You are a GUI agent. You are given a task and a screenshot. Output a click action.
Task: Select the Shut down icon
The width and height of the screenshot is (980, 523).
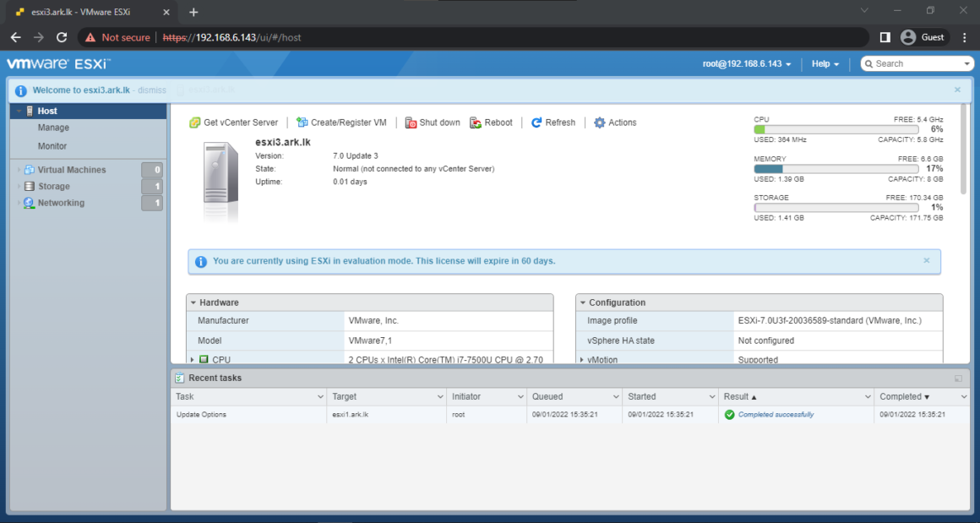pyautogui.click(x=411, y=122)
